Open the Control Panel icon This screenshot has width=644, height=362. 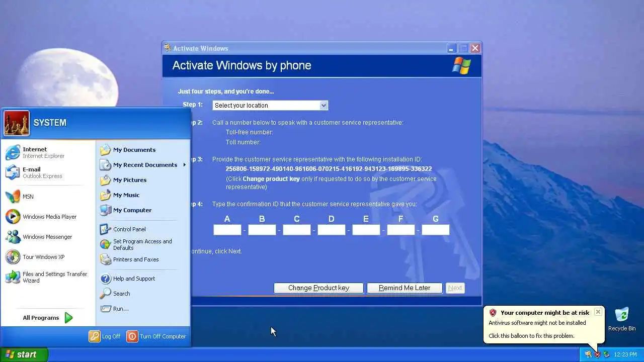(x=105, y=229)
